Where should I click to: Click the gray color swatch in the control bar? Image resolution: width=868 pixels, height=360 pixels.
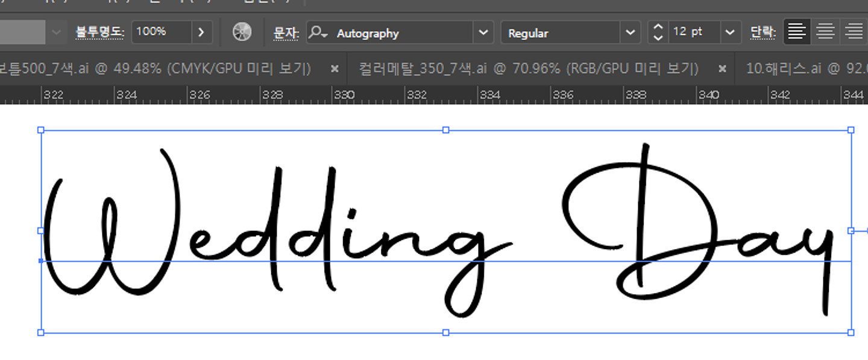click(x=22, y=33)
